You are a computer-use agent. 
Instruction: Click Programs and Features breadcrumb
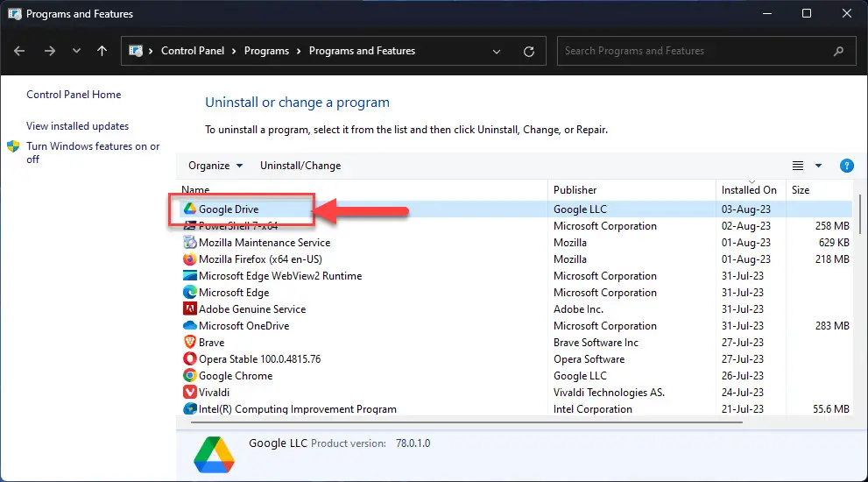[x=362, y=51]
